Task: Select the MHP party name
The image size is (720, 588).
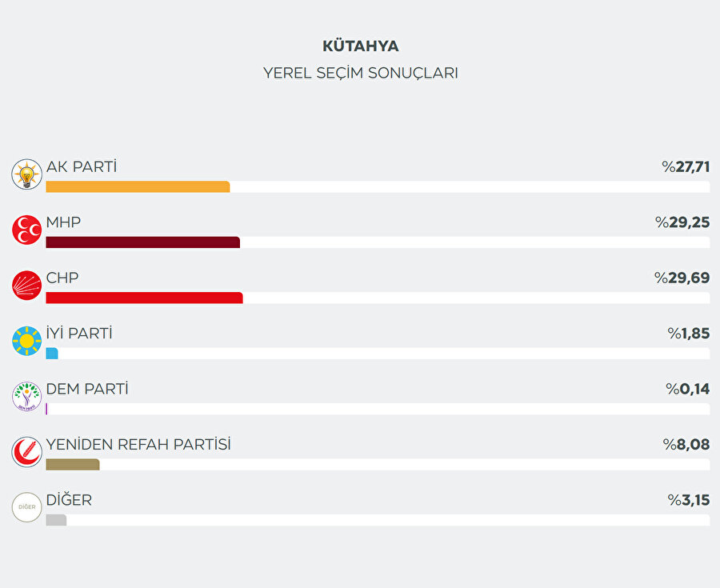Action: click(64, 222)
